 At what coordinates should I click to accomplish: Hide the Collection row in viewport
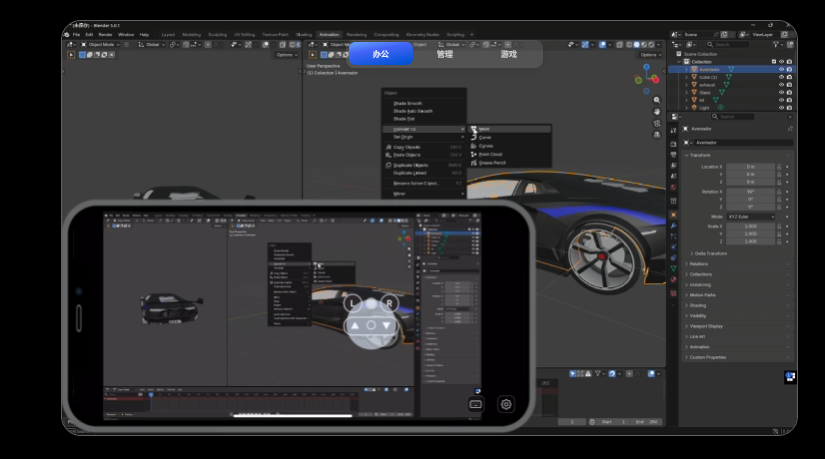pyautogui.click(x=781, y=62)
